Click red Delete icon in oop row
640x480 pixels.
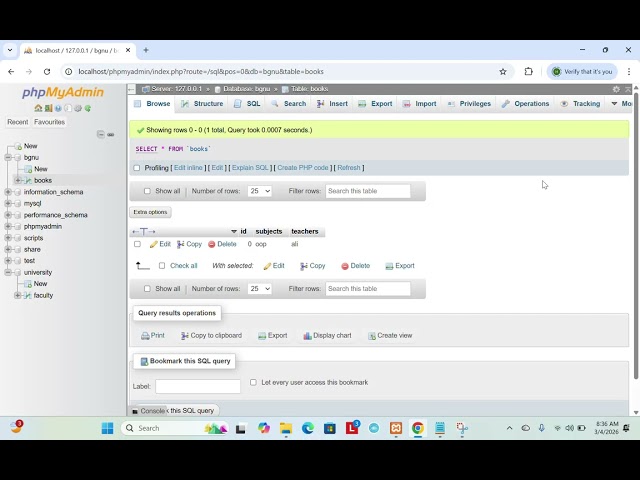pos(211,244)
